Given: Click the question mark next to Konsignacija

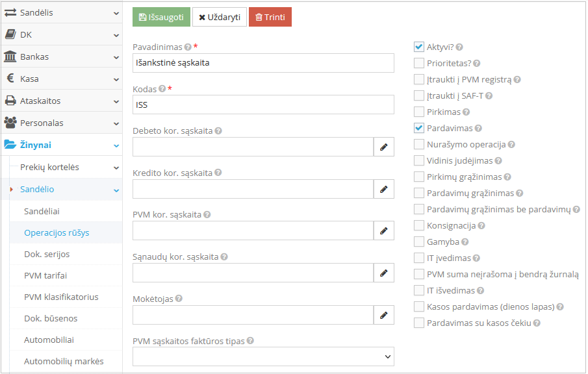Looking at the screenshot, I should (x=481, y=226).
